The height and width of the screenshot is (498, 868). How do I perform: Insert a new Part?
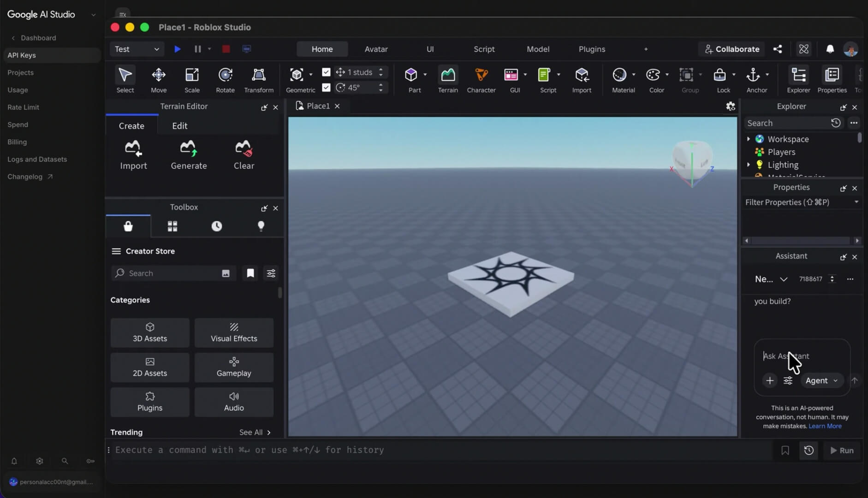point(411,79)
